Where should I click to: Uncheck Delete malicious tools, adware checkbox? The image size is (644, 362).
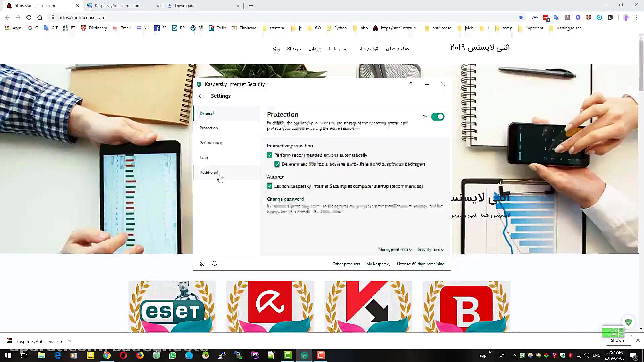pos(277,164)
